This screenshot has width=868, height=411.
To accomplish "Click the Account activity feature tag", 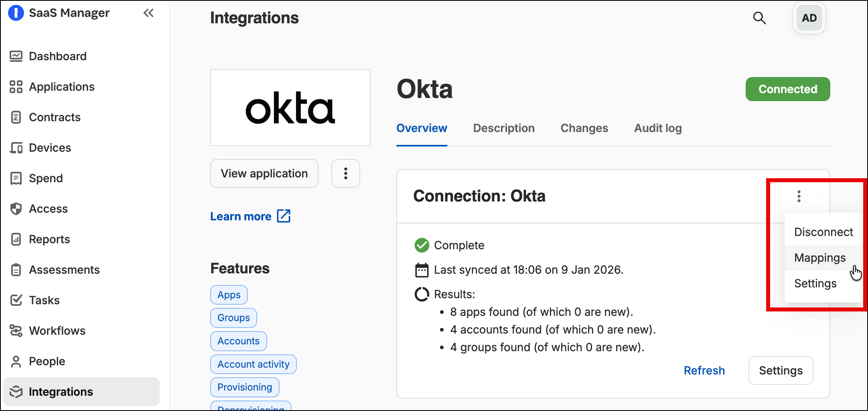I will pos(254,364).
